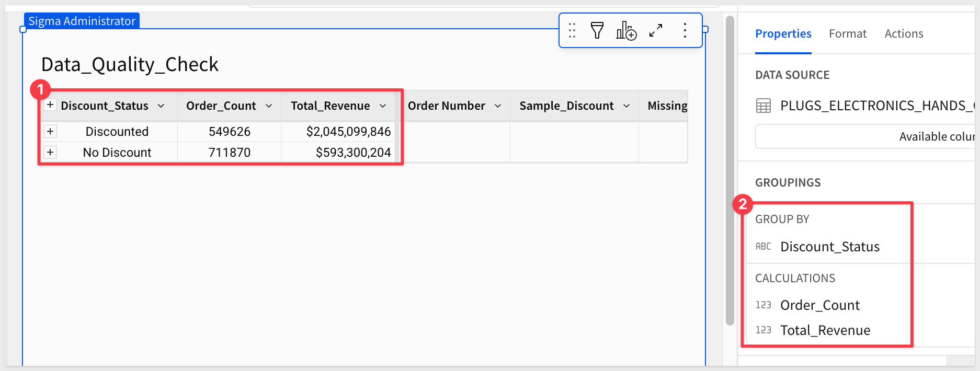Open the Total_Revenue column dropdown arrow
Viewport: 980px width, 371px height.
tap(383, 106)
